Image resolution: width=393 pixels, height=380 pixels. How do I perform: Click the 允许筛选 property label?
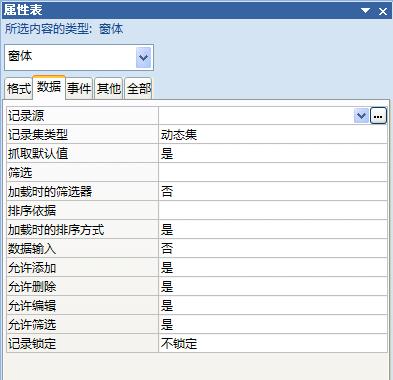[32, 325]
